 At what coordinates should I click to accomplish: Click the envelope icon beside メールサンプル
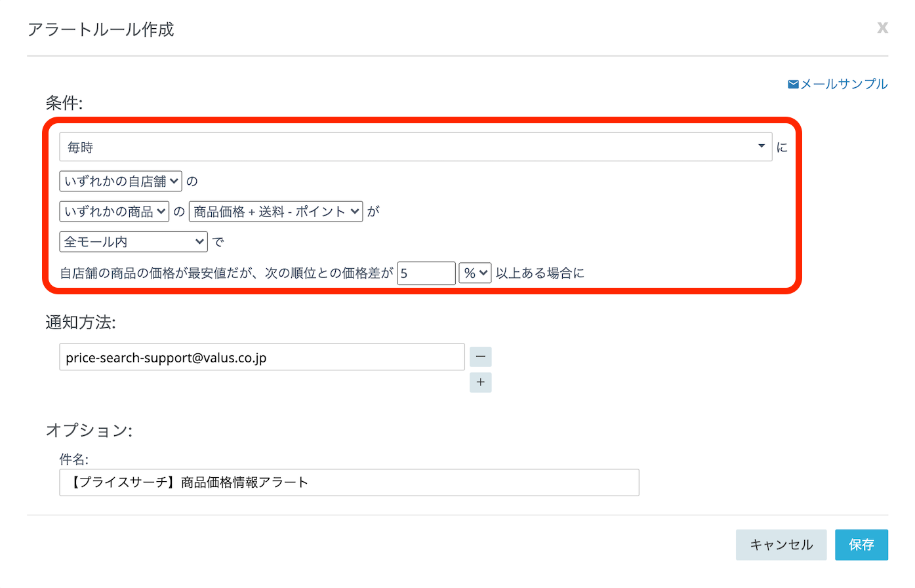793,85
